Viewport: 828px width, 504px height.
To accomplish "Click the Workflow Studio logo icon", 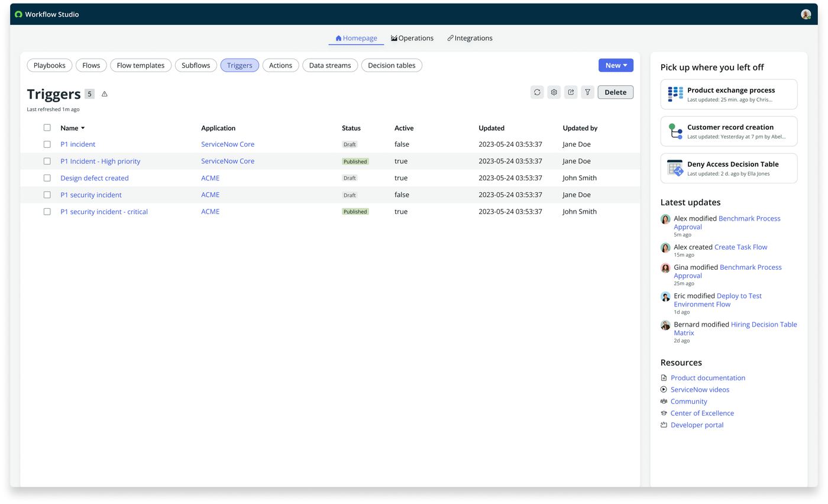I will click(x=18, y=14).
